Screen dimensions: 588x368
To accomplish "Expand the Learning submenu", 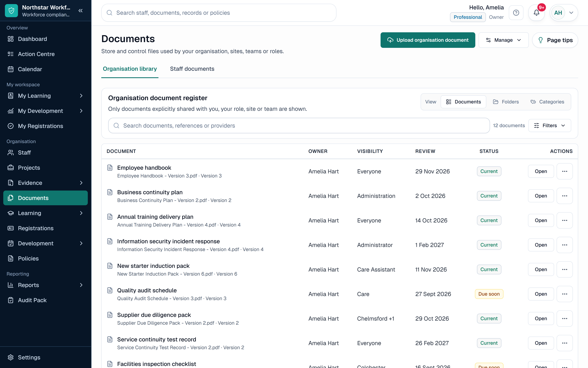I will click(x=81, y=213).
